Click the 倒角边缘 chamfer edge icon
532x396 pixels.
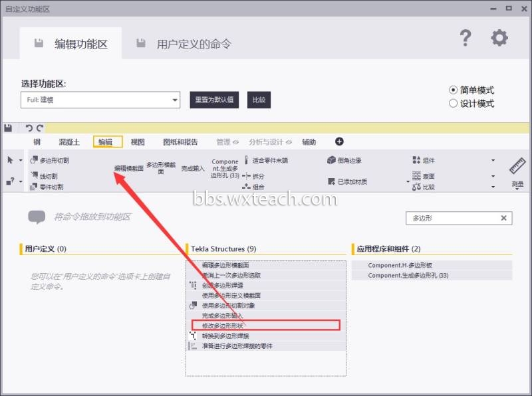(x=331, y=160)
